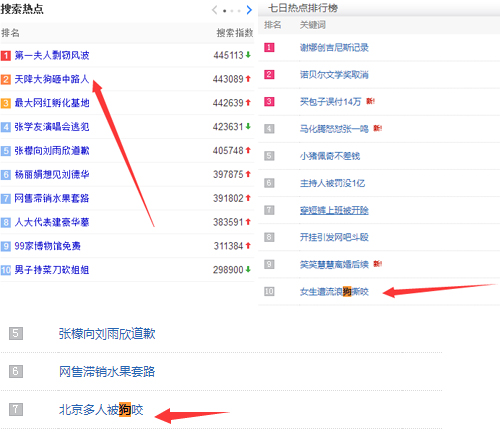
Task: Open 北京多人被狗咬 in the bottom list
Action: pos(101,410)
